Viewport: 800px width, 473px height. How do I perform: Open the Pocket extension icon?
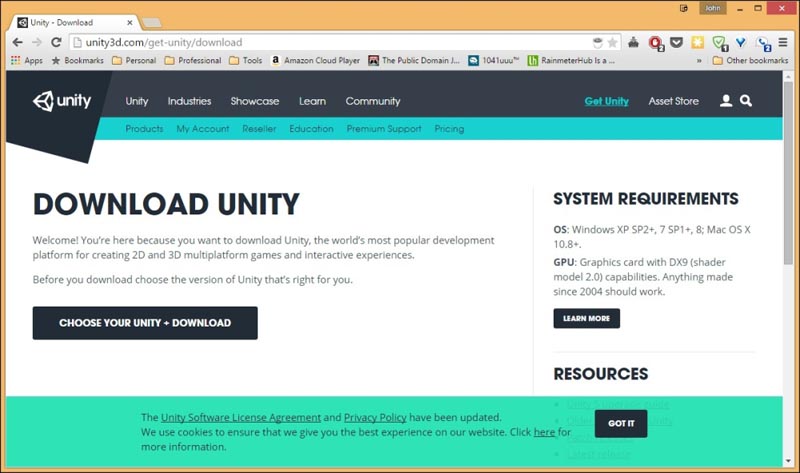click(x=676, y=43)
